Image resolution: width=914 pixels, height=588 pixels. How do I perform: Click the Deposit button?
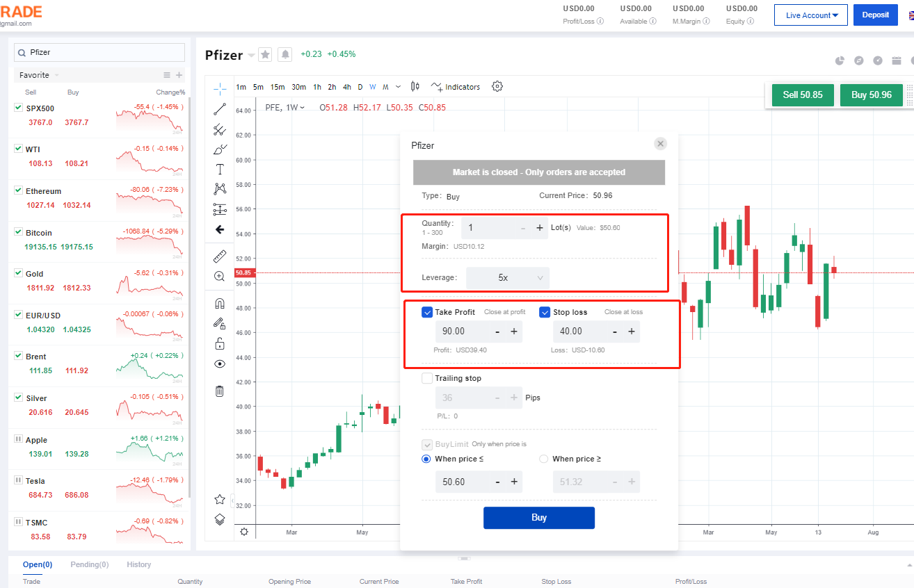point(875,15)
